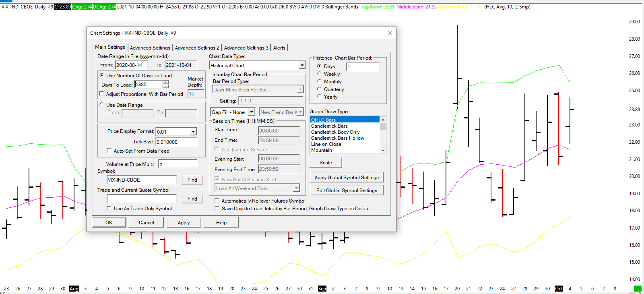
Task: Click Historical Days period value field
Action: (x=363, y=67)
